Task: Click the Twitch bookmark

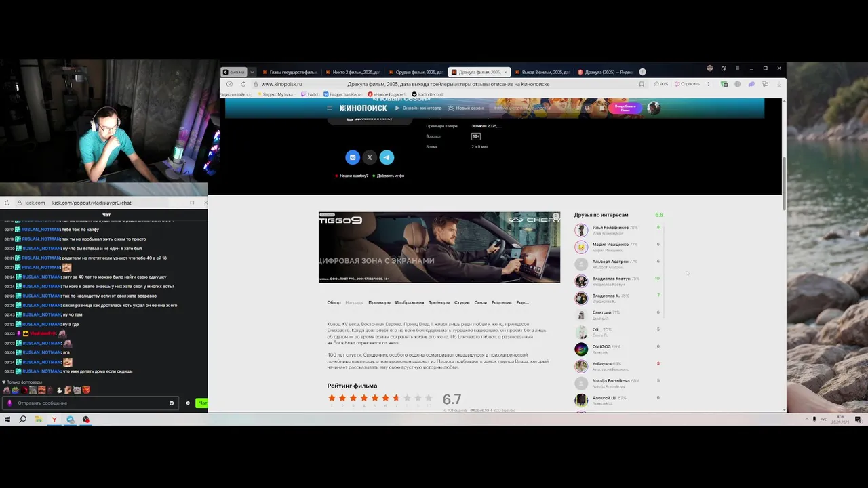Action: tap(310, 94)
